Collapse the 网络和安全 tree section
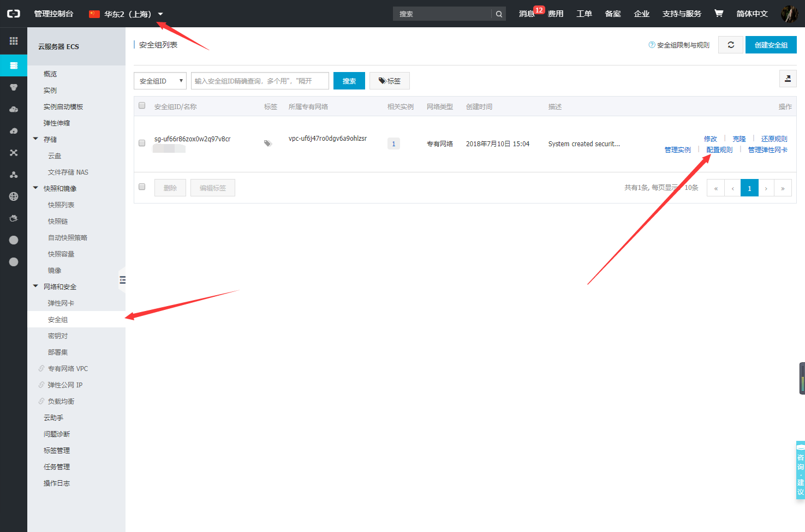The height and width of the screenshot is (532, 805). [35, 286]
